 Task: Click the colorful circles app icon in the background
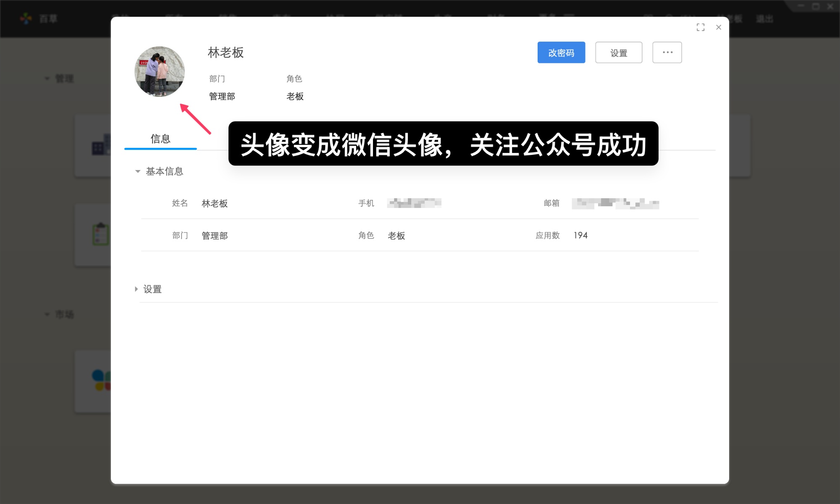click(x=101, y=380)
